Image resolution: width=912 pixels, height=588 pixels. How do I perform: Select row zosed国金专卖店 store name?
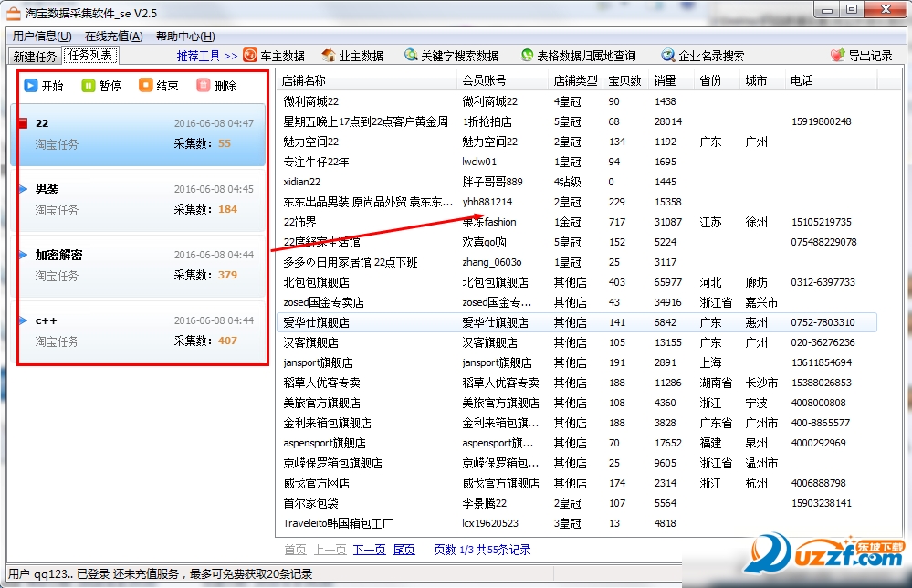click(x=323, y=302)
